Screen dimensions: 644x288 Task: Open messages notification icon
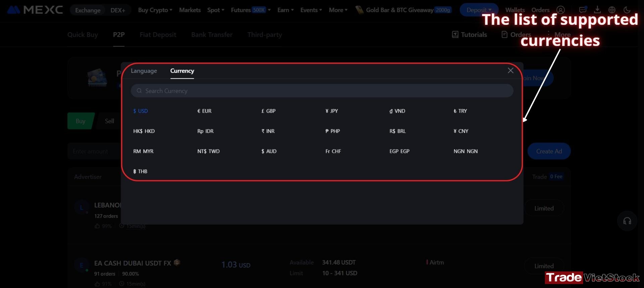pyautogui.click(x=583, y=10)
